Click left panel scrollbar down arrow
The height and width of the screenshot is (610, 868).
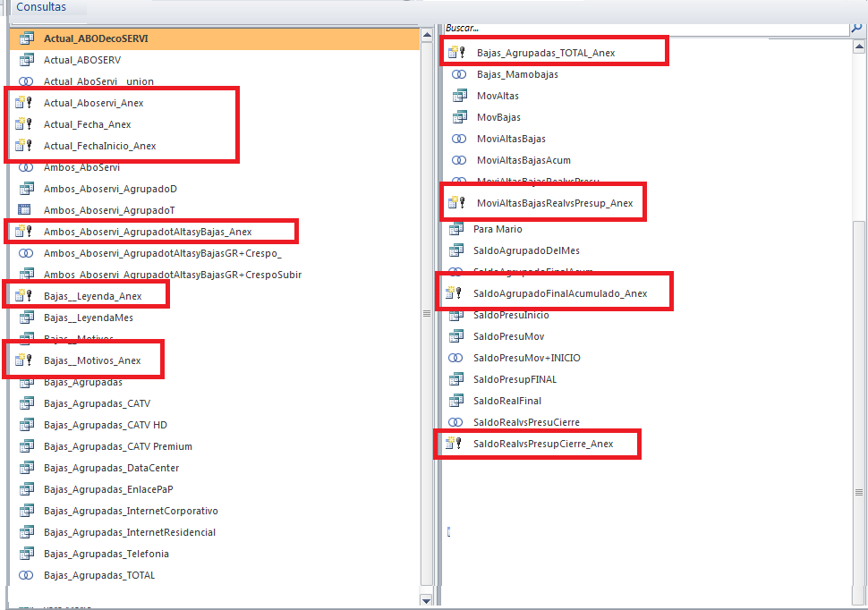click(x=426, y=600)
